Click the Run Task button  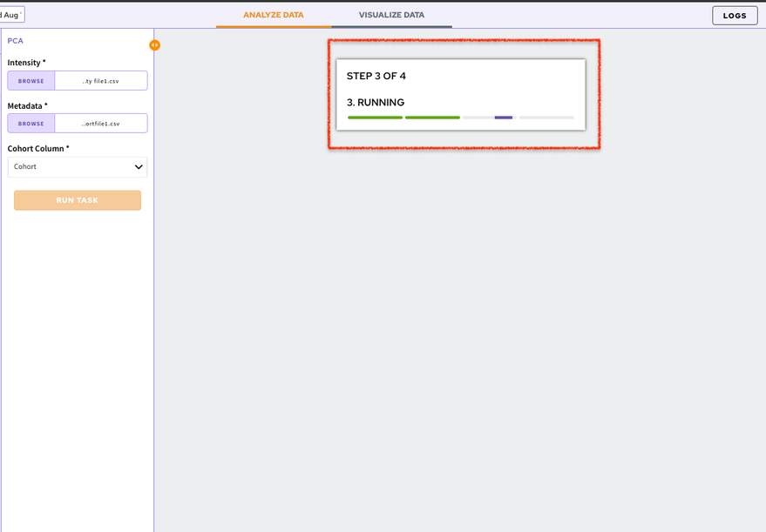click(x=78, y=200)
